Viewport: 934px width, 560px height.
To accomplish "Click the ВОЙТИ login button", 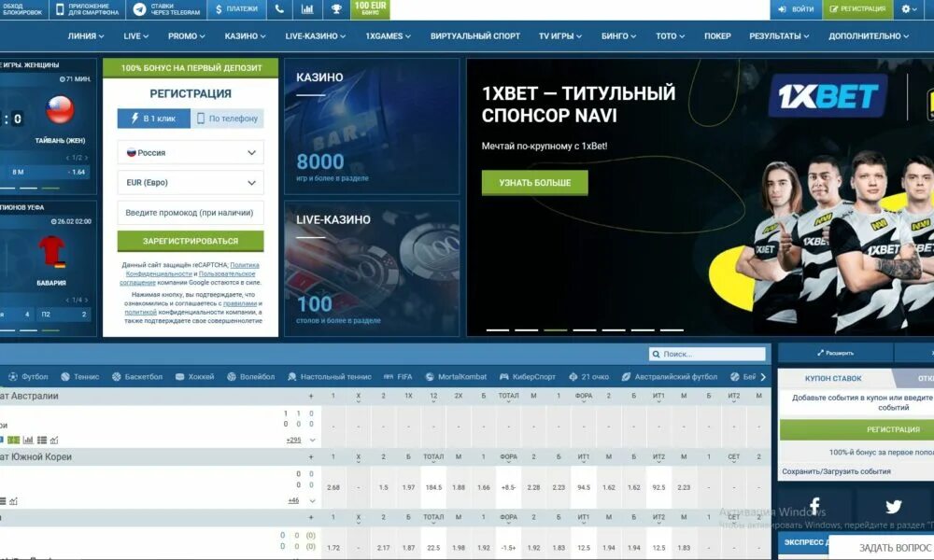I will coord(796,9).
